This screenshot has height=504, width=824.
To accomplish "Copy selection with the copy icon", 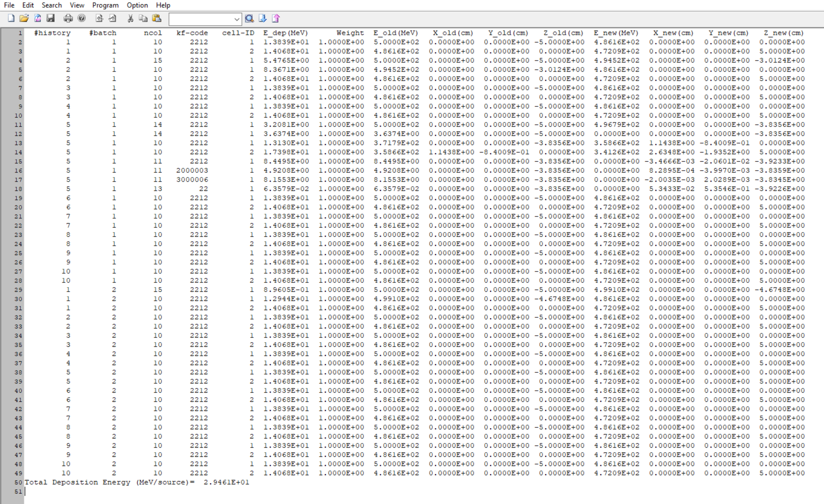I will pyautogui.click(x=143, y=18).
